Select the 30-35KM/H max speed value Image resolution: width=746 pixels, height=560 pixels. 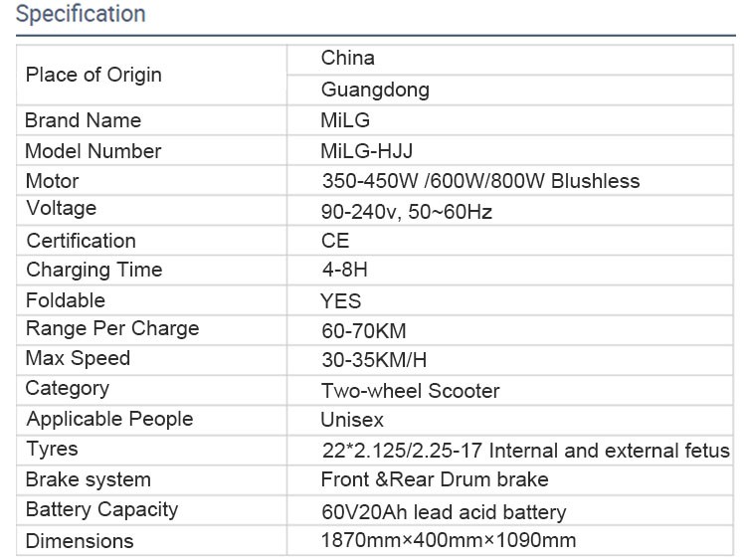[x=374, y=360]
